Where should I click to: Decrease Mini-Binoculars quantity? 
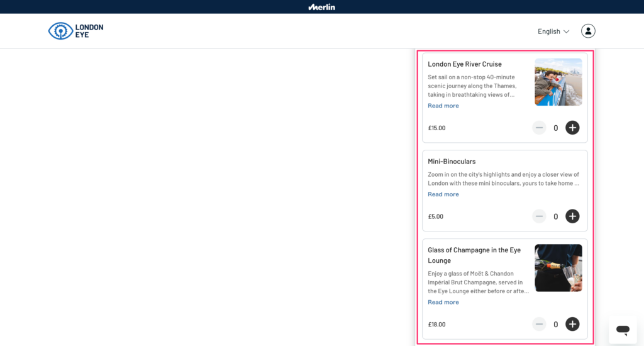tap(539, 216)
